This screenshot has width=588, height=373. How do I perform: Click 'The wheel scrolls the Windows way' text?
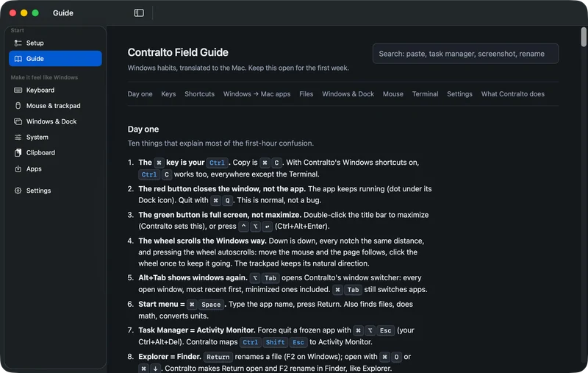(x=203, y=241)
